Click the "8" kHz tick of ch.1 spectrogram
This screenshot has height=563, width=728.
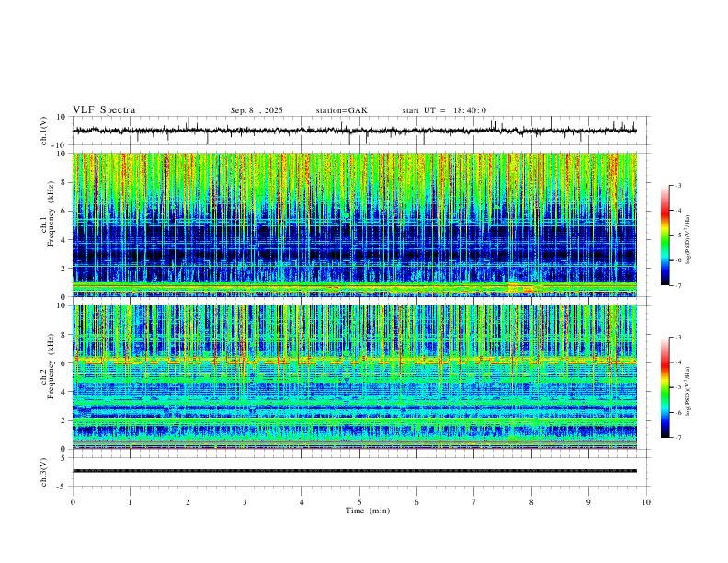tap(64, 182)
